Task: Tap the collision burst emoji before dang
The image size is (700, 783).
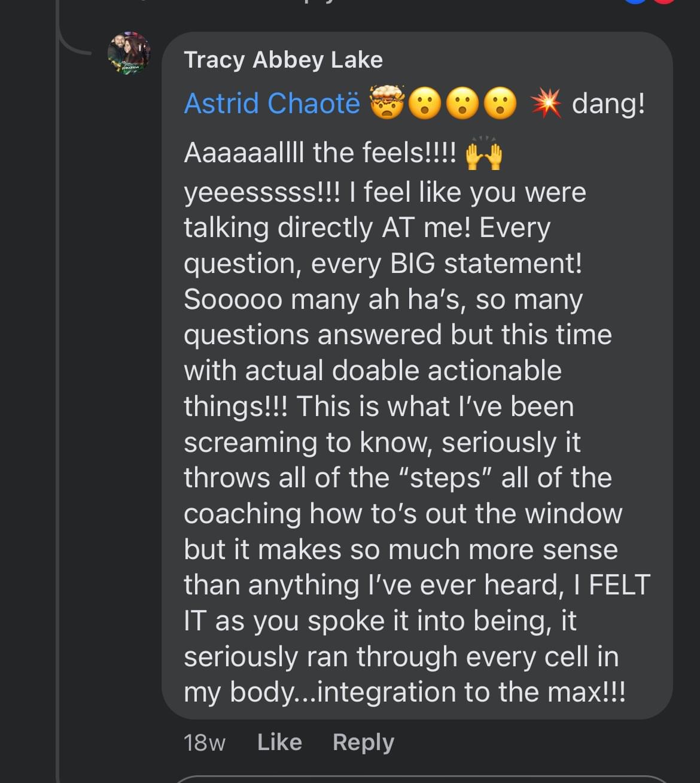Action: click(546, 103)
